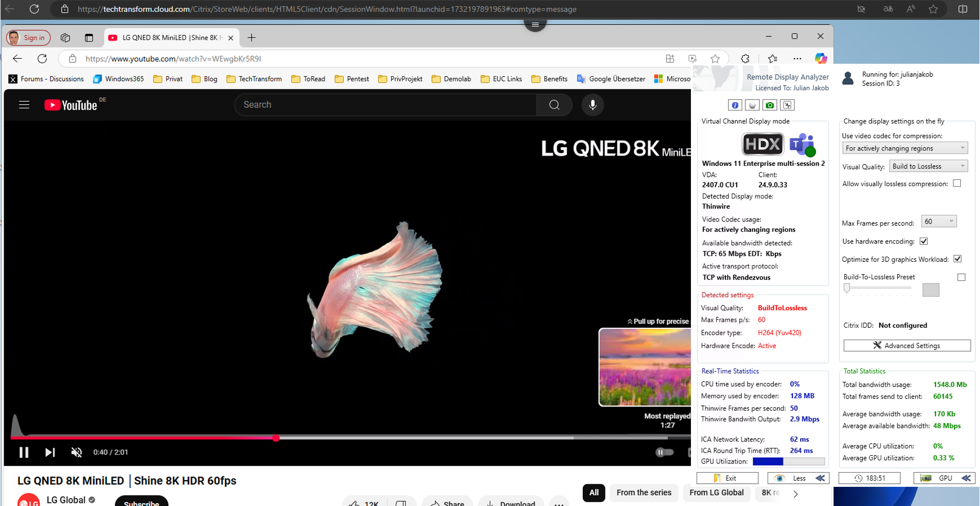Disable Optimize for 3D graphics Workload
Screen dimensions: 980x506
coord(957,259)
